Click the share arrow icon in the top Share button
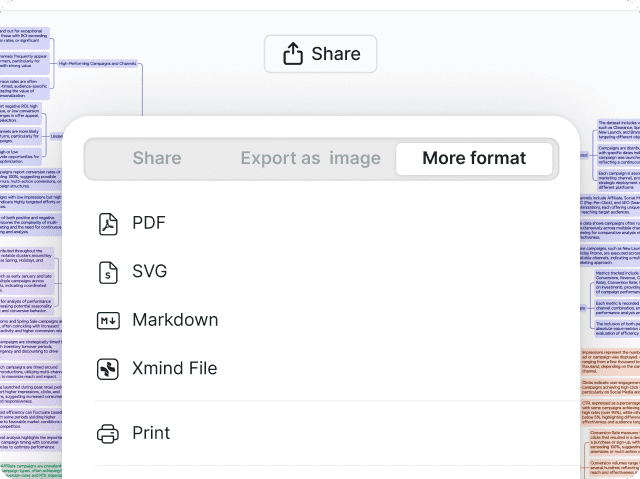The width and height of the screenshot is (640, 479). (293, 54)
